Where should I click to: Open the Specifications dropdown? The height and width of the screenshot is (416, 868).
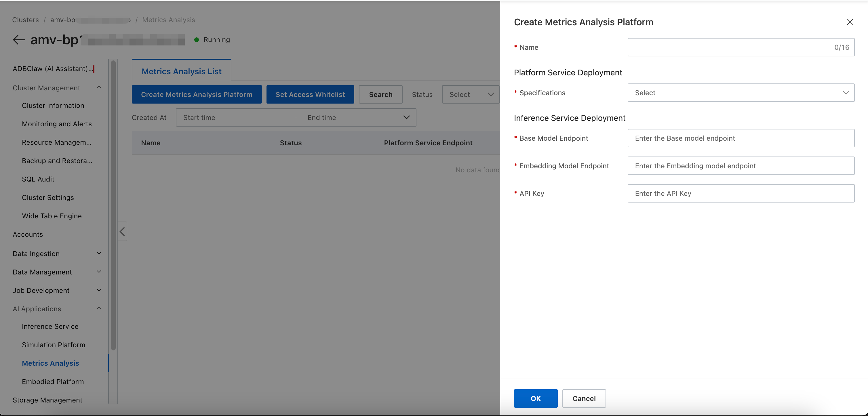741,93
